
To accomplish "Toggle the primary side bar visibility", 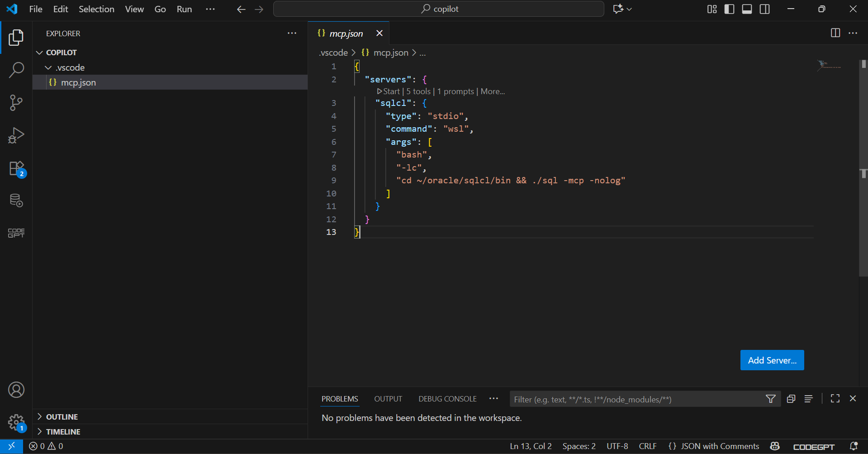I will (x=729, y=9).
